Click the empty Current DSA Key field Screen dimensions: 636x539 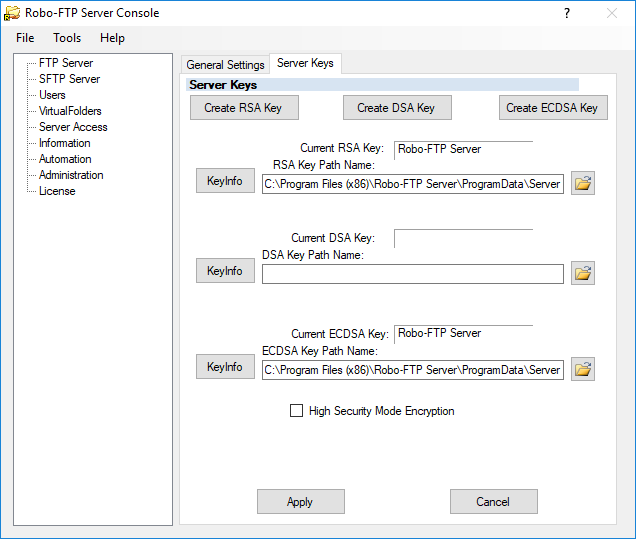463,238
